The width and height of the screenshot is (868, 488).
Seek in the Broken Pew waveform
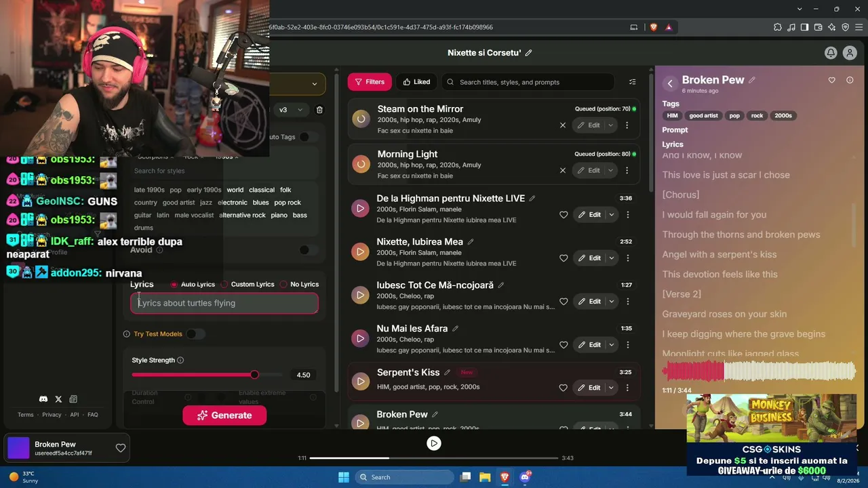click(x=759, y=371)
